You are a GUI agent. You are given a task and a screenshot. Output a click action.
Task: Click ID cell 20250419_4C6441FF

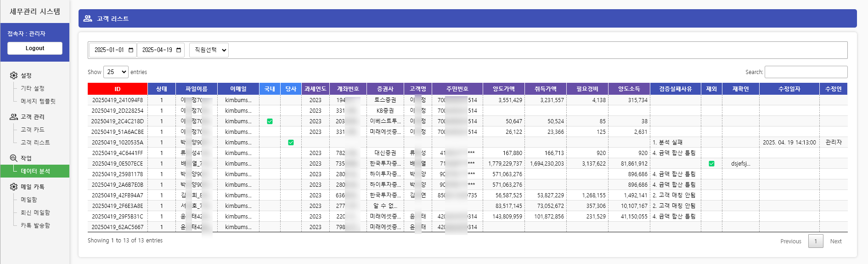(x=118, y=153)
